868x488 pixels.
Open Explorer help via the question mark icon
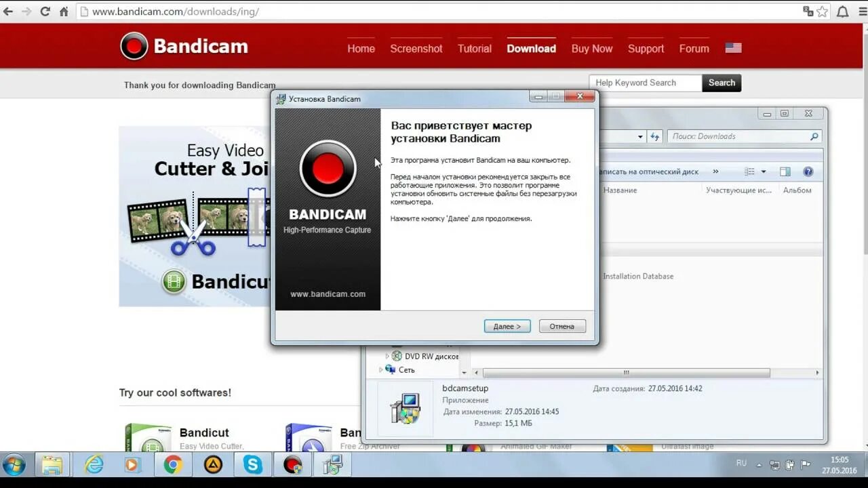[808, 171]
